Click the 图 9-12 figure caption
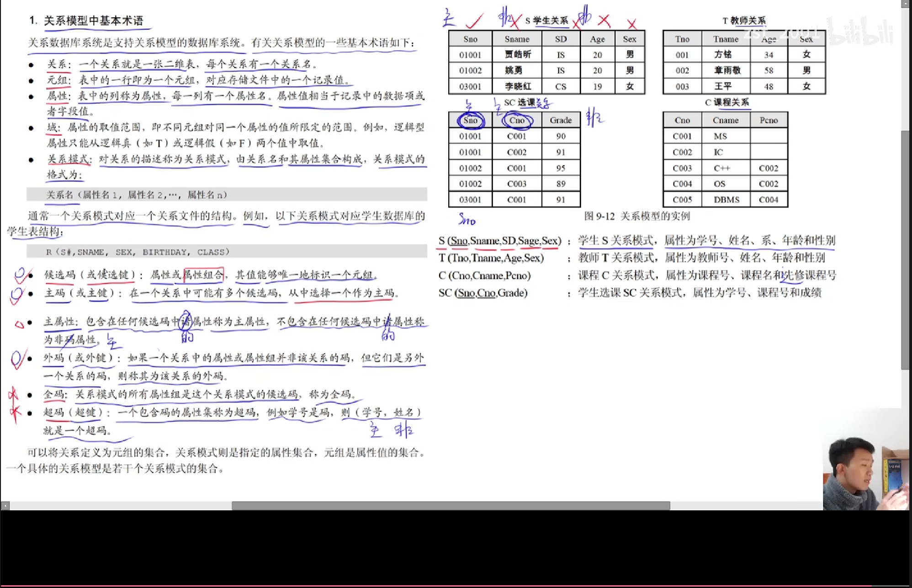Viewport: 912px width, 588px height. click(x=636, y=216)
